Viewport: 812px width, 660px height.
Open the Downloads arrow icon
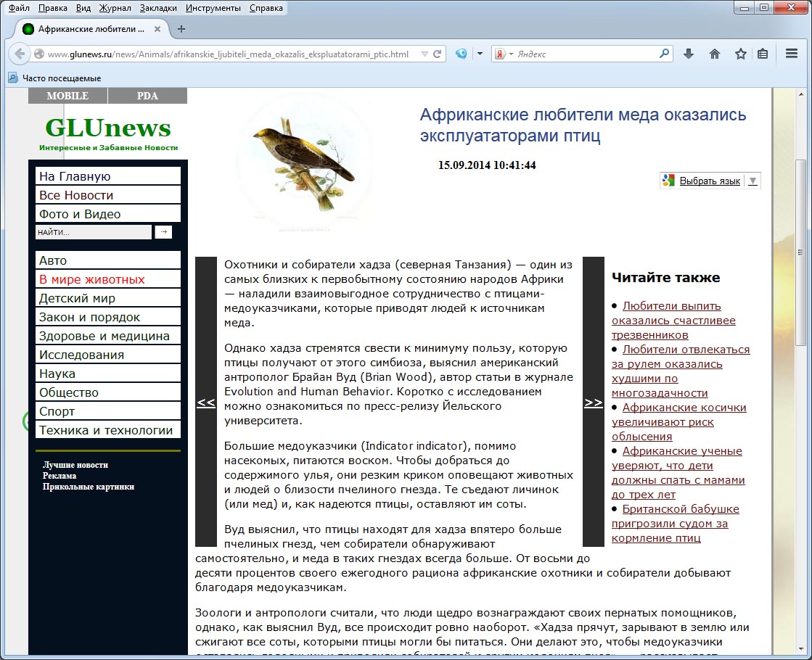click(689, 54)
